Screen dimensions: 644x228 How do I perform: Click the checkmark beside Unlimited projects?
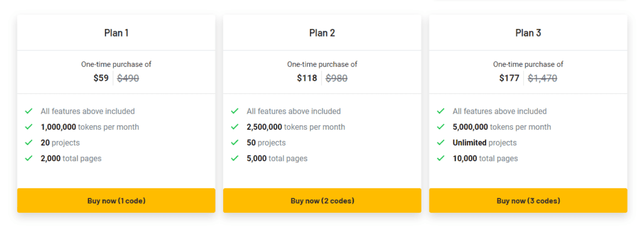[441, 142]
